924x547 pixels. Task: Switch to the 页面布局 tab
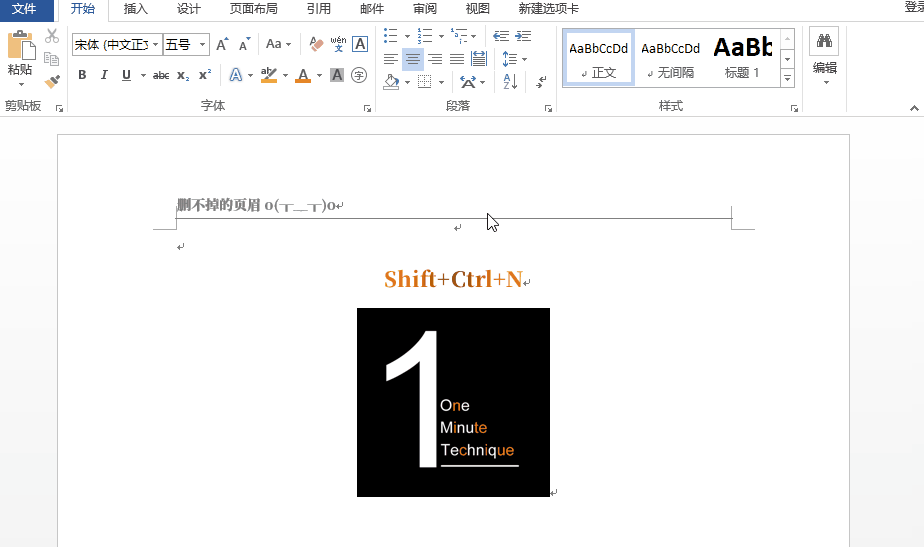[x=253, y=9]
